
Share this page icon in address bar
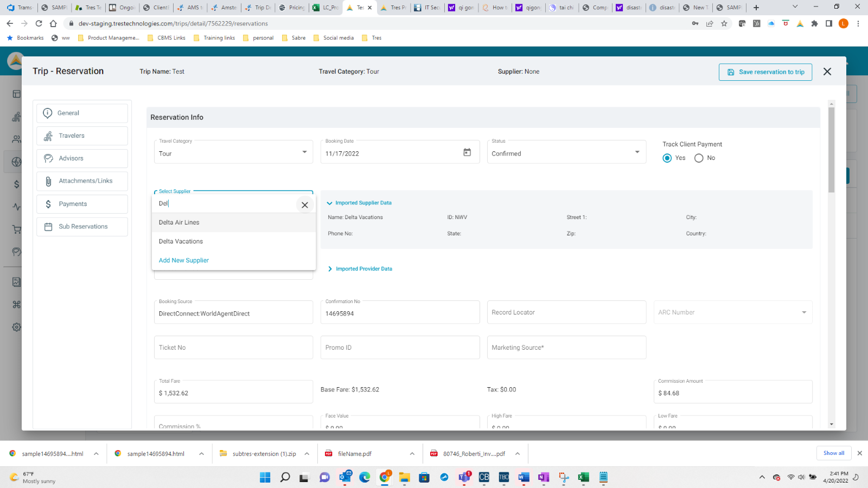(x=710, y=23)
